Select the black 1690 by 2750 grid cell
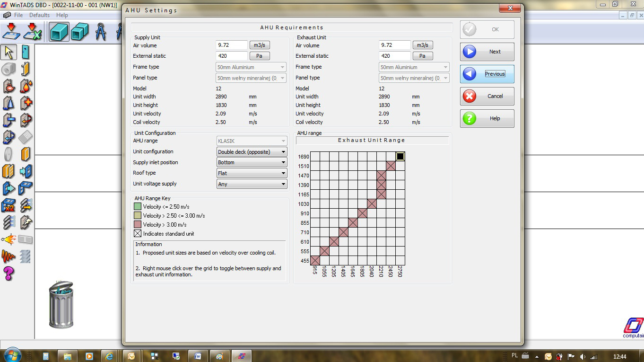This screenshot has height=362, width=644. 400,157
